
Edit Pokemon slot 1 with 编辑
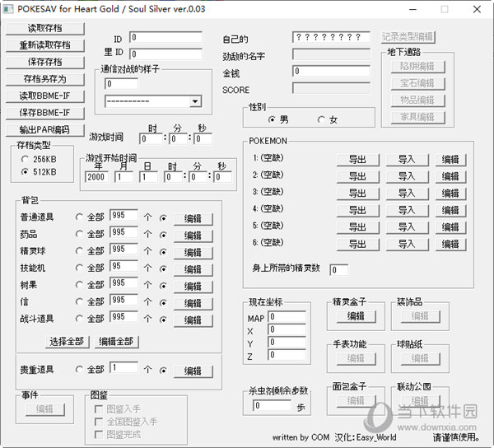coord(451,160)
